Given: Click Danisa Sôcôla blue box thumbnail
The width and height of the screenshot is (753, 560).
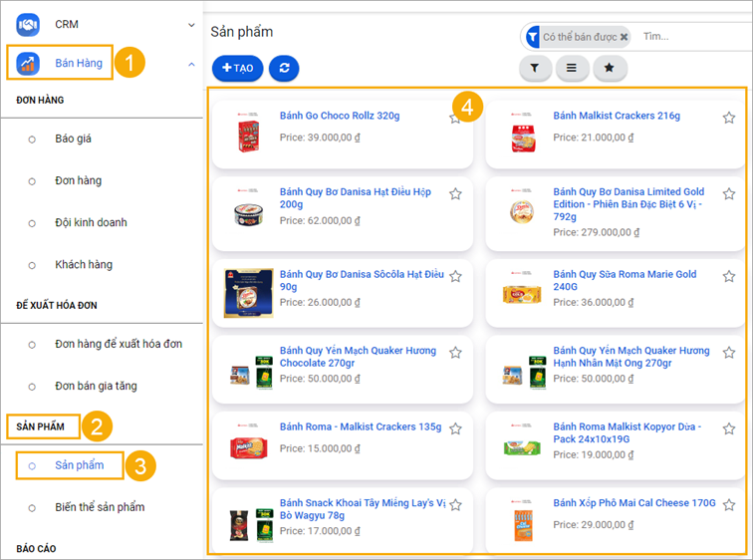Looking at the screenshot, I should (248, 293).
